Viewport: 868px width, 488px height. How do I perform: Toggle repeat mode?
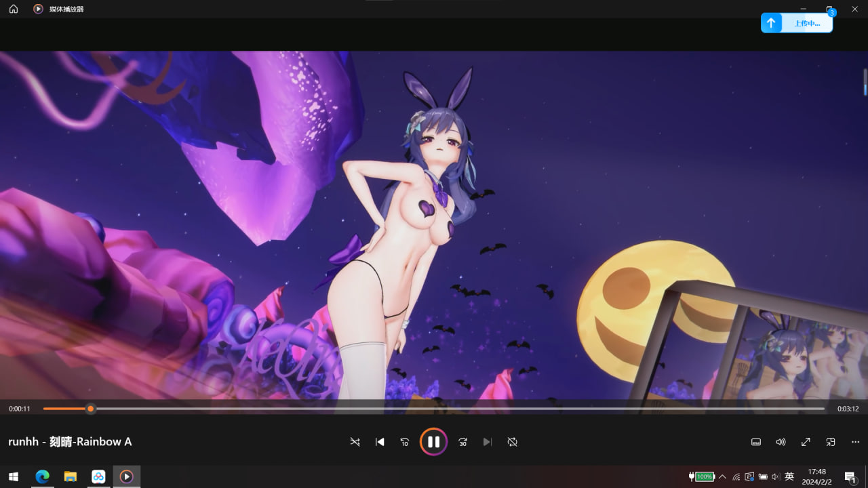point(512,442)
